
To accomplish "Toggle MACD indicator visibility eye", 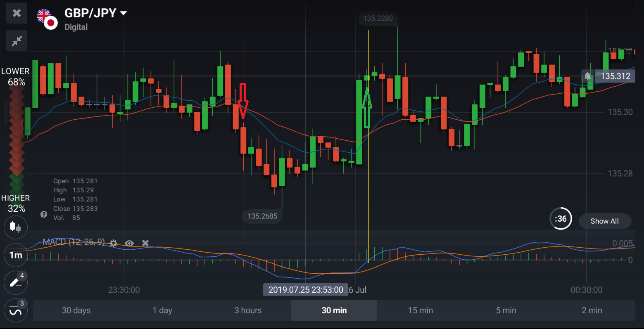I will (129, 243).
